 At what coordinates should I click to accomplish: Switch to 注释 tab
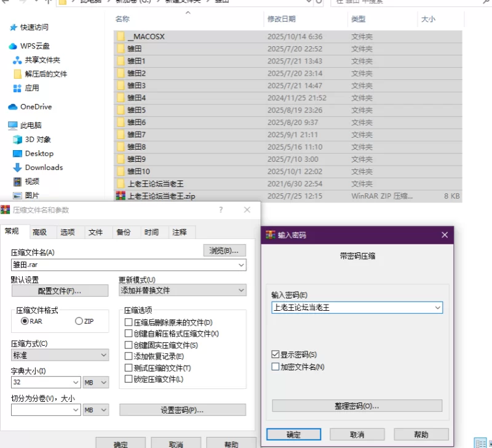pyautogui.click(x=179, y=233)
